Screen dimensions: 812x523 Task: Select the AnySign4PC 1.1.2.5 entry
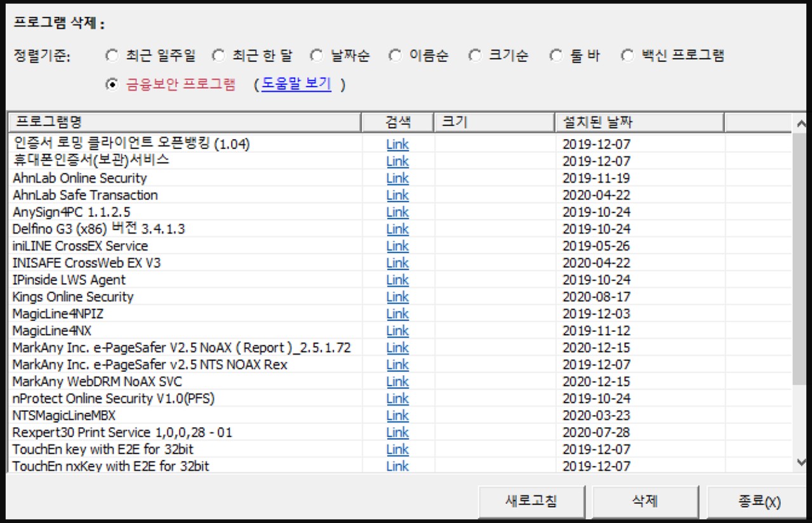pyautogui.click(x=71, y=212)
